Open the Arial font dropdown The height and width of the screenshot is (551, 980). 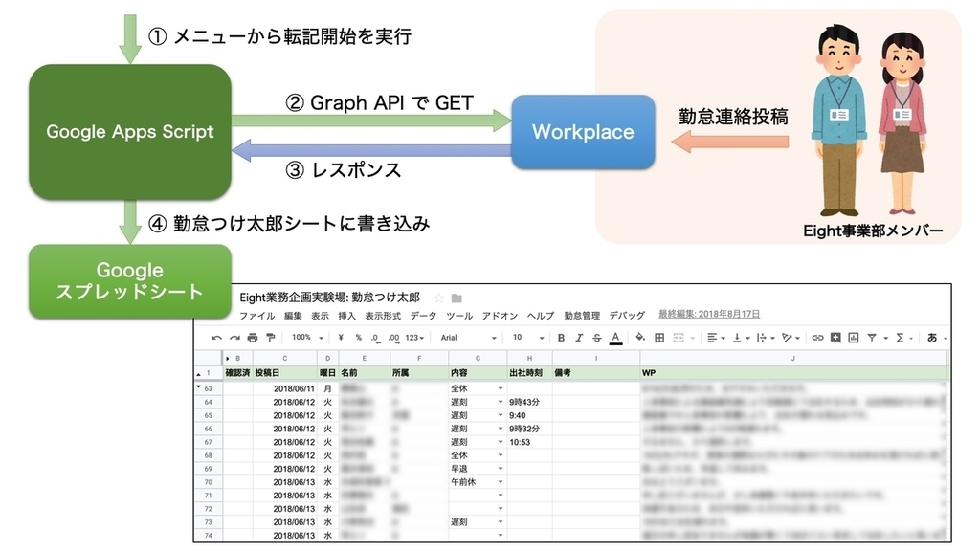(469, 338)
